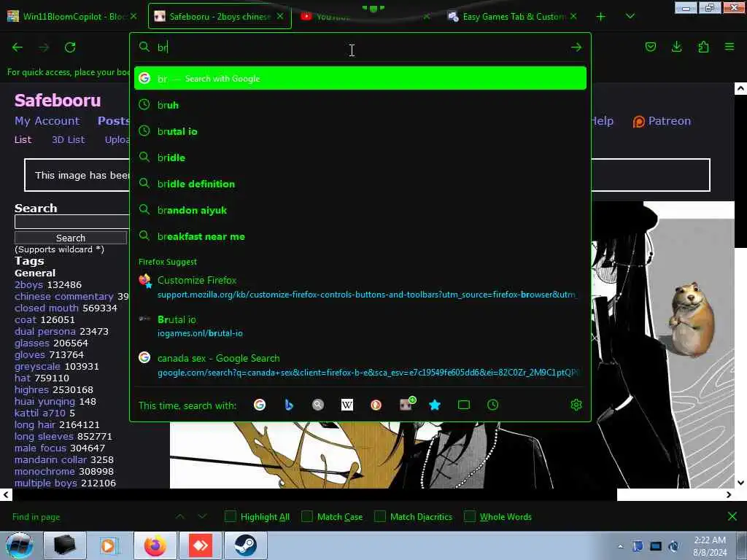Open the 'mandarin collar' tag link
747x560 pixels.
coord(50,459)
